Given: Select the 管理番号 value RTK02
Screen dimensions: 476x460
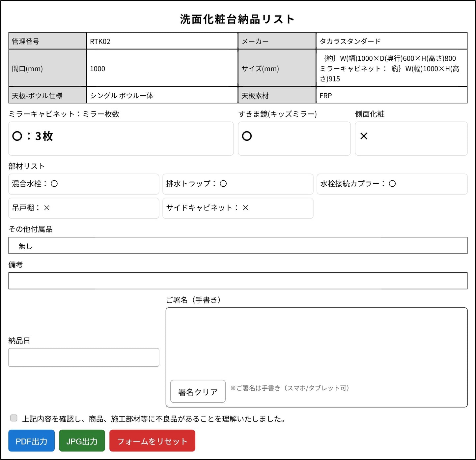Looking at the screenshot, I should pos(162,41).
